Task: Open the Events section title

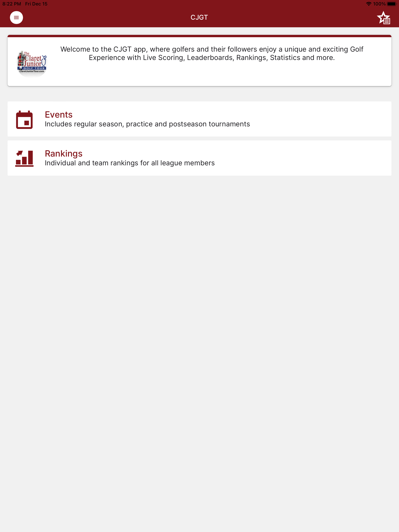Action: coord(58,115)
